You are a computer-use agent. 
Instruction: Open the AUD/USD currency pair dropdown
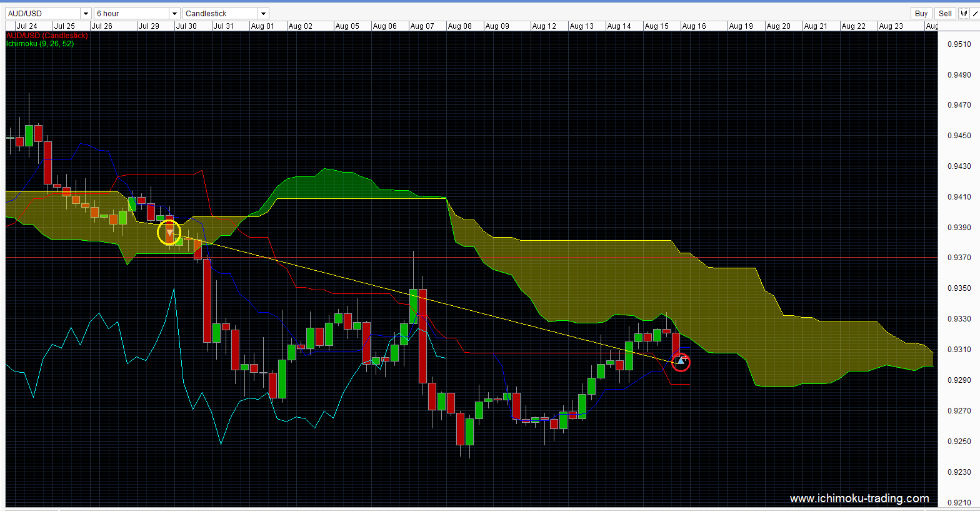coord(49,14)
